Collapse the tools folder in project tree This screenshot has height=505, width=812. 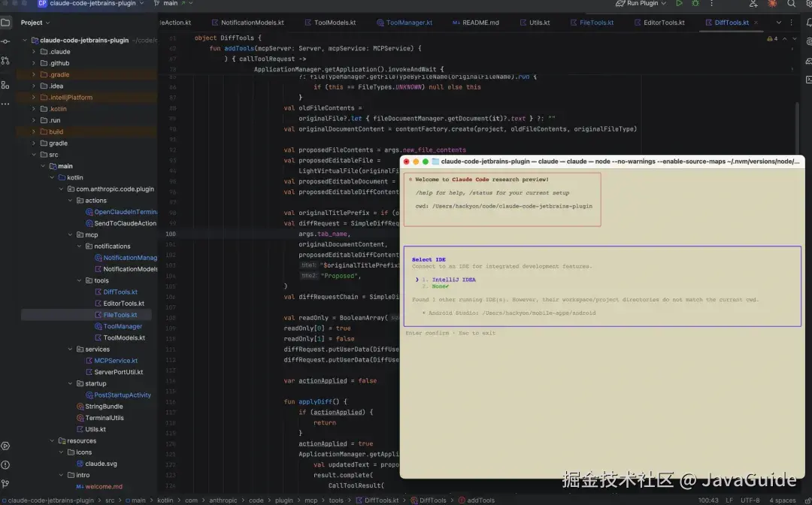[79, 280]
